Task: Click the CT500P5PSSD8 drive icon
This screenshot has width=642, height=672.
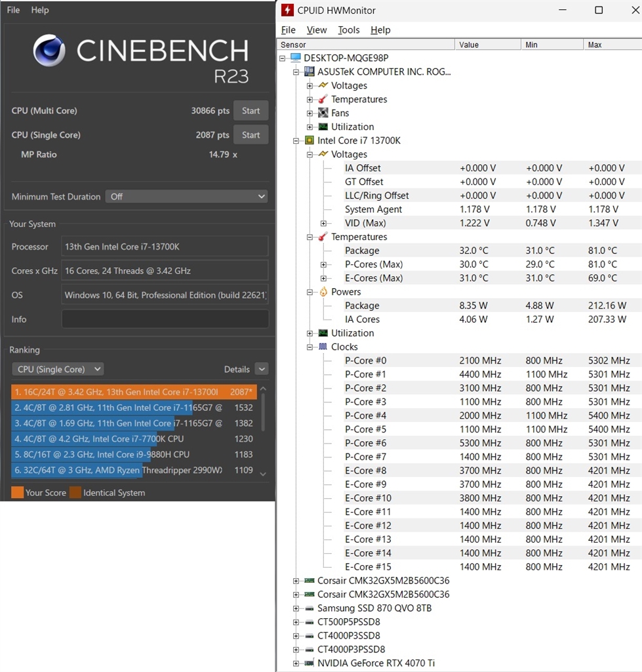Action: pyautogui.click(x=310, y=622)
